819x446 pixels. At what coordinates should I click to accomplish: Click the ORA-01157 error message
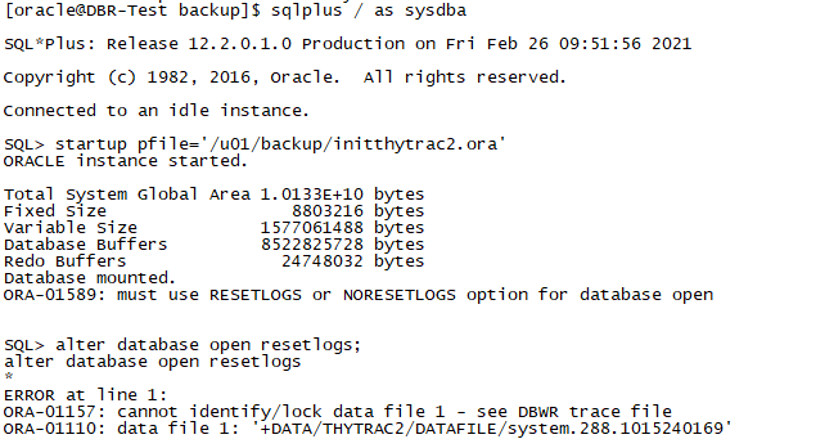pyautogui.click(x=337, y=411)
